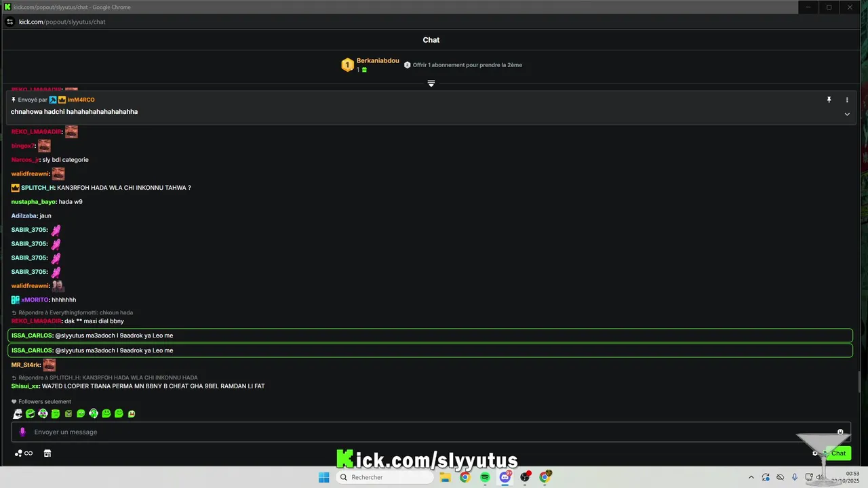
Task: Click the badge next to xMORITO
Action: (16, 300)
